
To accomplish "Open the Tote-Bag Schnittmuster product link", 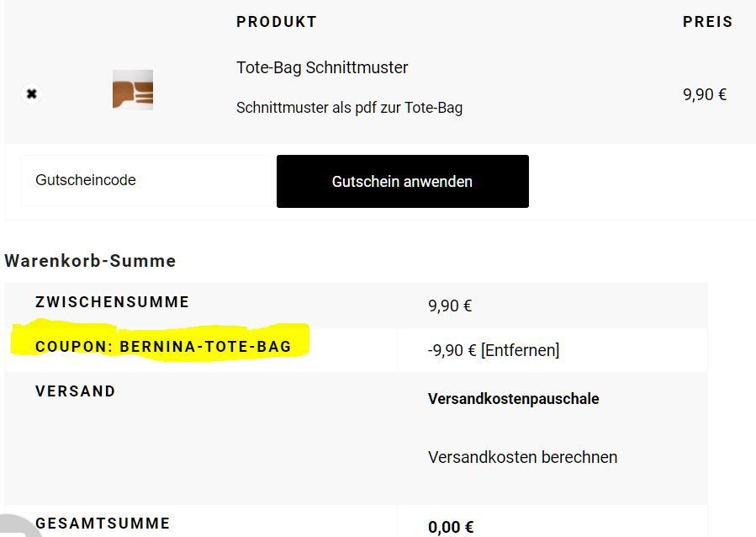I will pos(322,67).
